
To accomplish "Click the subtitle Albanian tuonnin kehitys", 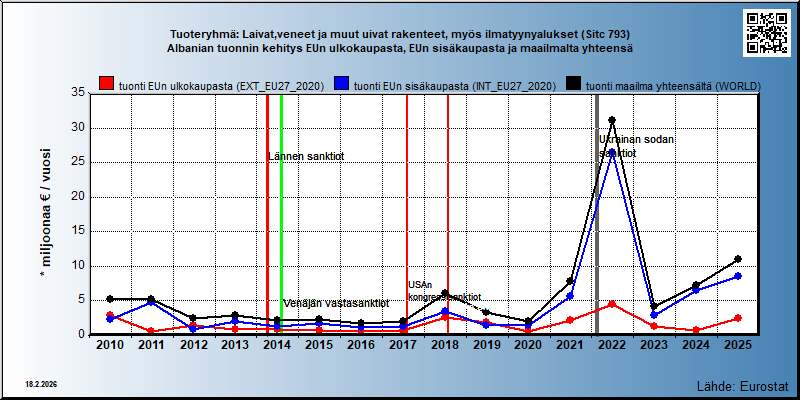I will pyautogui.click(x=400, y=49).
